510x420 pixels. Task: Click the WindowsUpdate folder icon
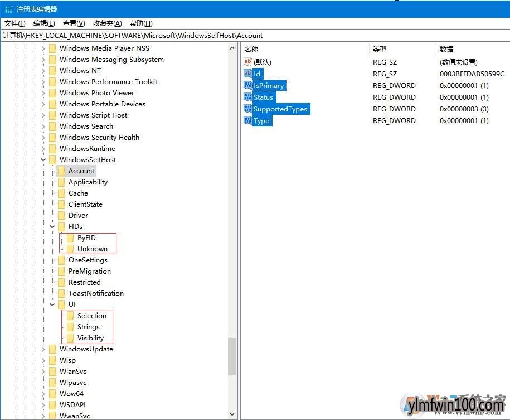(x=52, y=349)
